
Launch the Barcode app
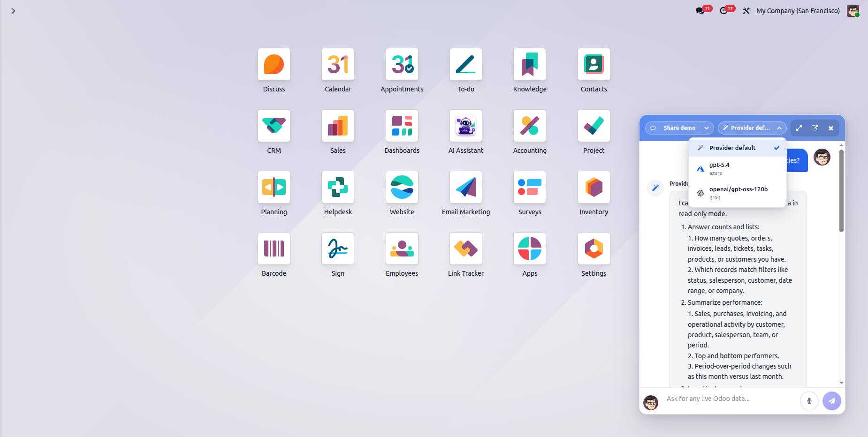click(274, 249)
